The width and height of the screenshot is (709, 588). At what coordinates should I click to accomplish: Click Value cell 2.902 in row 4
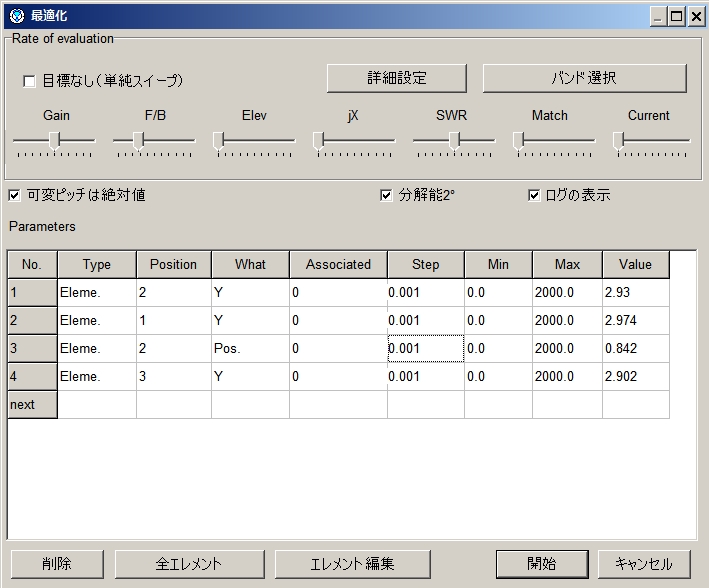click(x=636, y=377)
